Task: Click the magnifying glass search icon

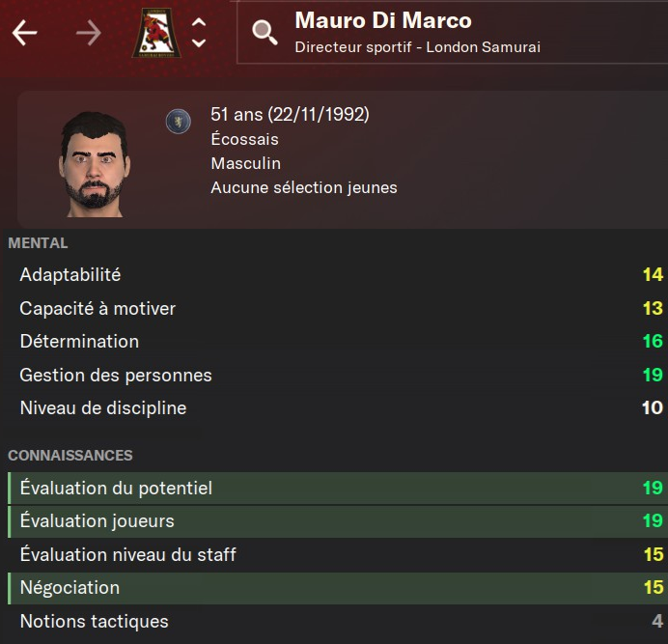Action: 264,33
